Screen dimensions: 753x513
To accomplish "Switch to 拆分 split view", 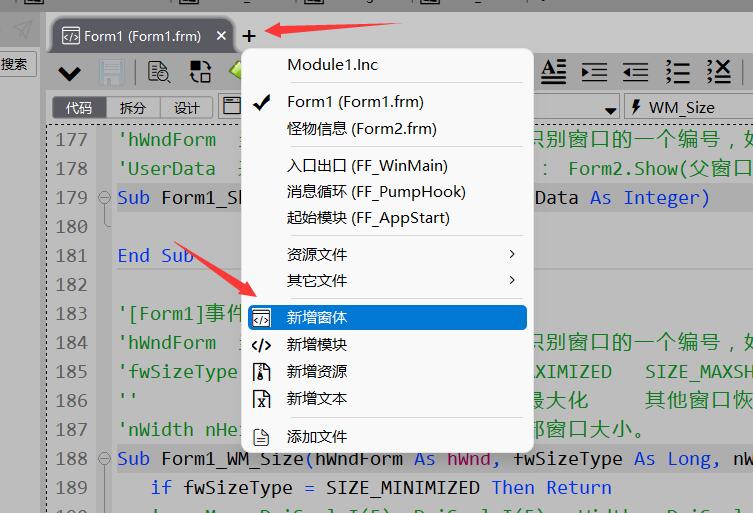I will pos(132,108).
